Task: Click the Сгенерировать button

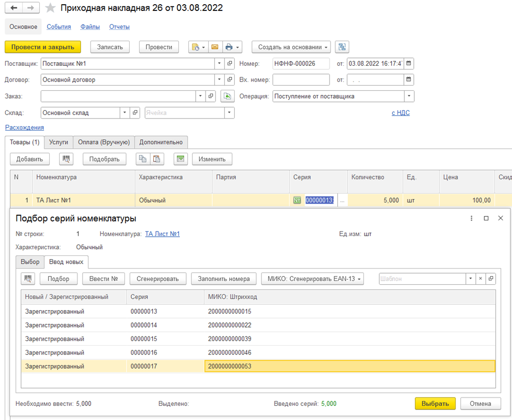Action: coord(158,279)
